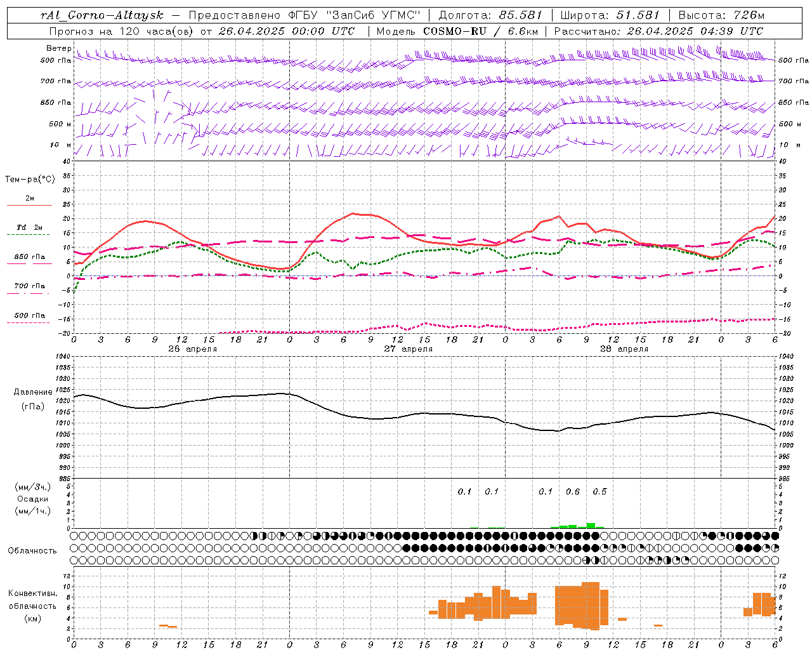Click the (км) unit label

[x=33, y=618]
